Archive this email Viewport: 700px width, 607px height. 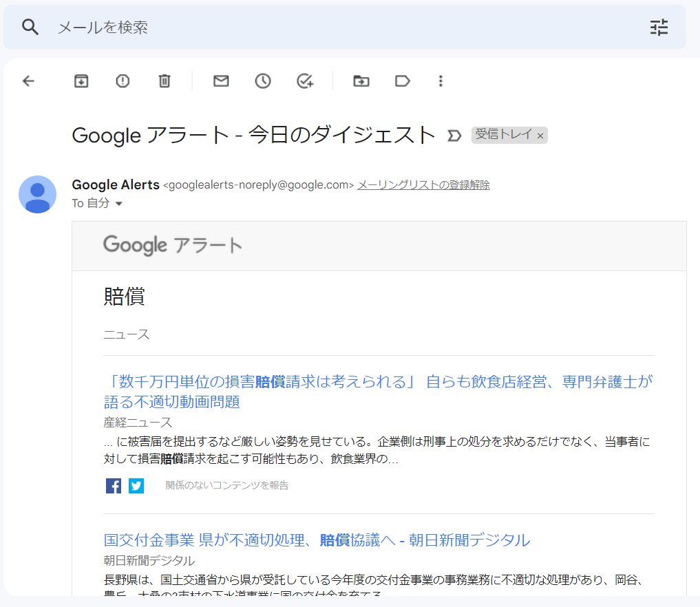point(81,81)
